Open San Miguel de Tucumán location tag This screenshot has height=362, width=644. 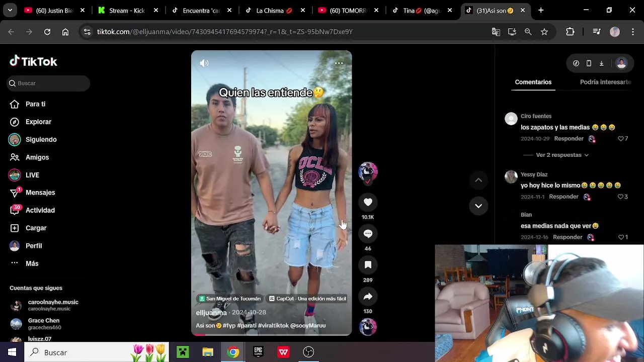coord(229,299)
